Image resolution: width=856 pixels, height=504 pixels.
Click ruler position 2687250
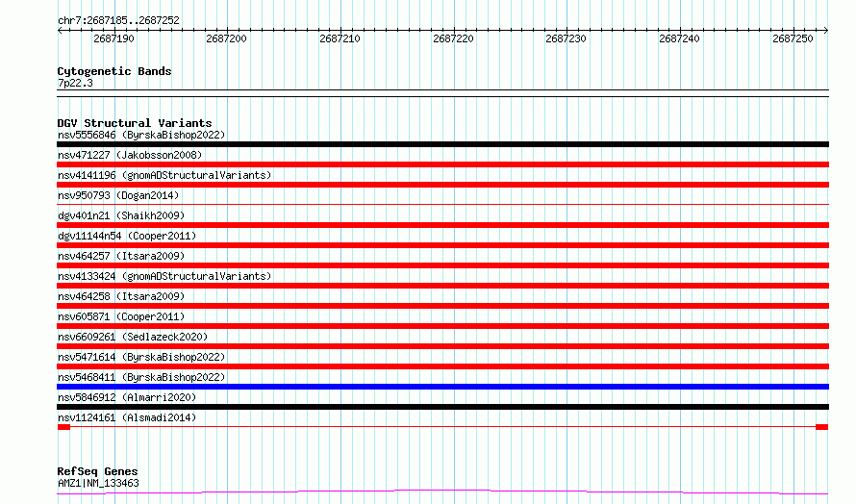click(793, 38)
